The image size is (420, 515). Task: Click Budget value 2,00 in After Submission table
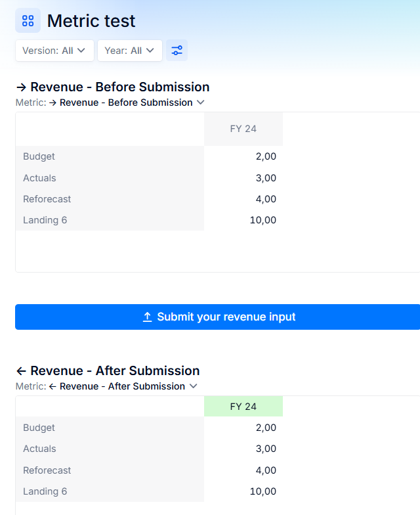(x=266, y=428)
